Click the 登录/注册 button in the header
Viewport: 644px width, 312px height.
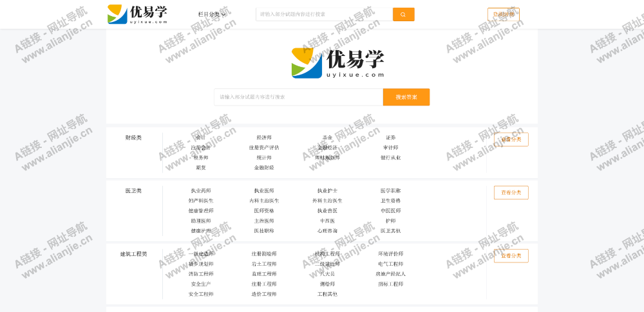click(x=504, y=14)
